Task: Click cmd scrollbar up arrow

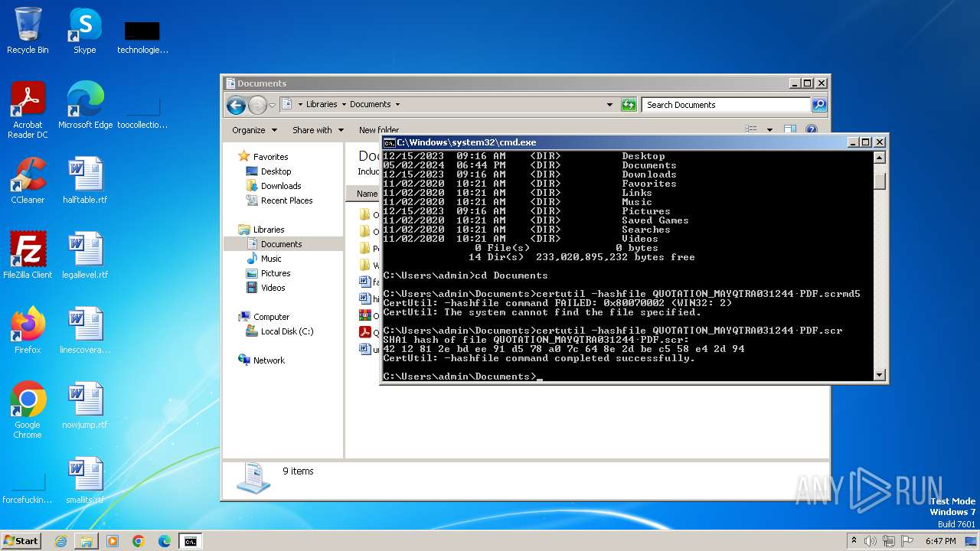Action: [880, 158]
